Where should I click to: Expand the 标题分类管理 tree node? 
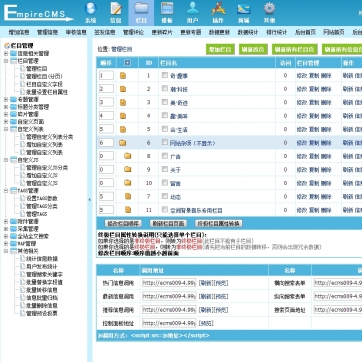[6, 107]
